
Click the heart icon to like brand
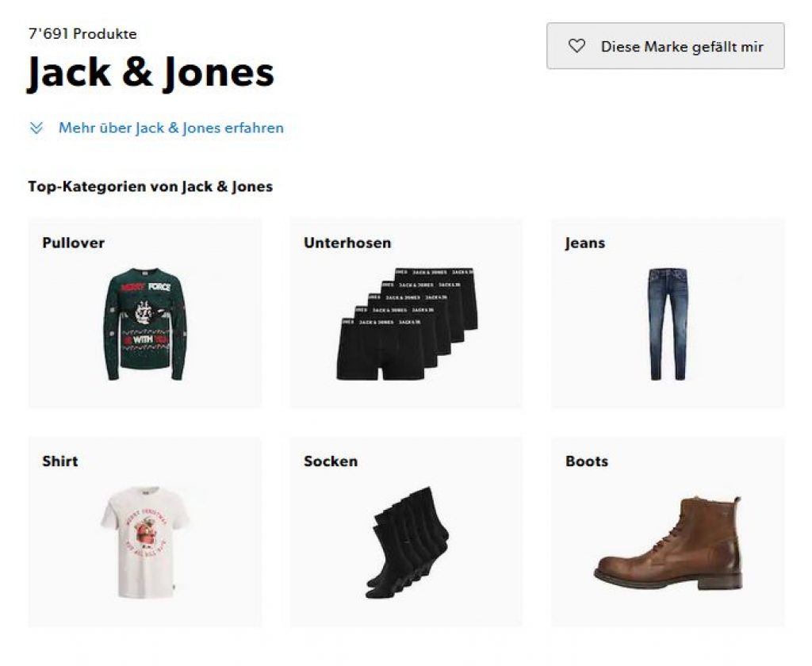pyautogui.click(x=577, y=47)
